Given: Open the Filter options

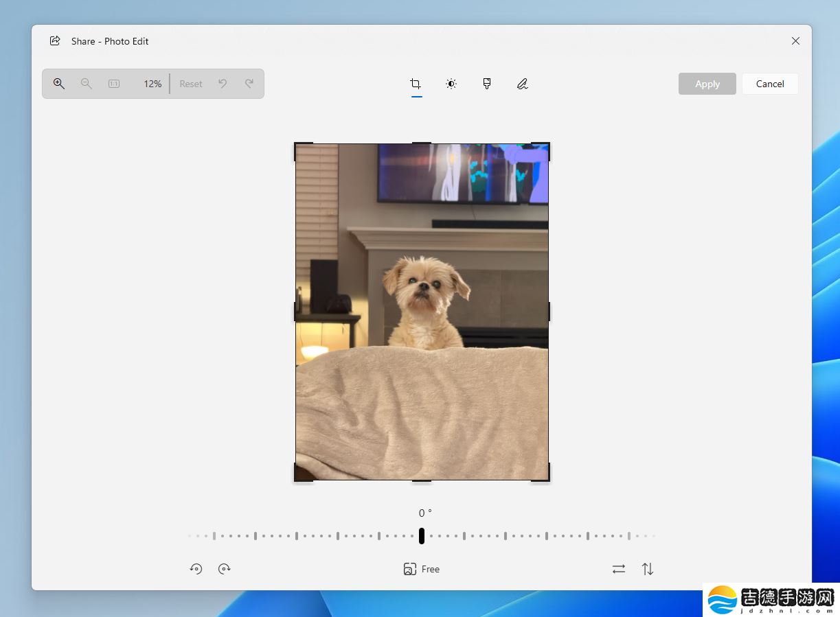Looking at the screenshot, I should [x=486, y=83].
